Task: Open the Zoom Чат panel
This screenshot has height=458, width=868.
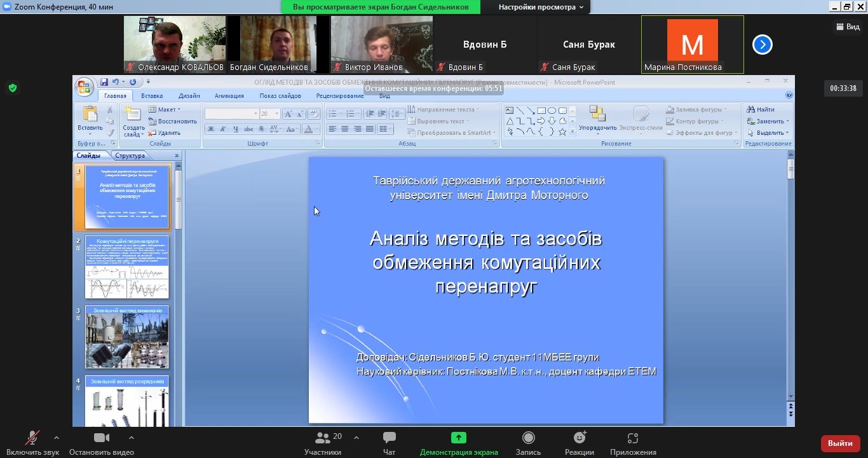Action: [390, 443]
